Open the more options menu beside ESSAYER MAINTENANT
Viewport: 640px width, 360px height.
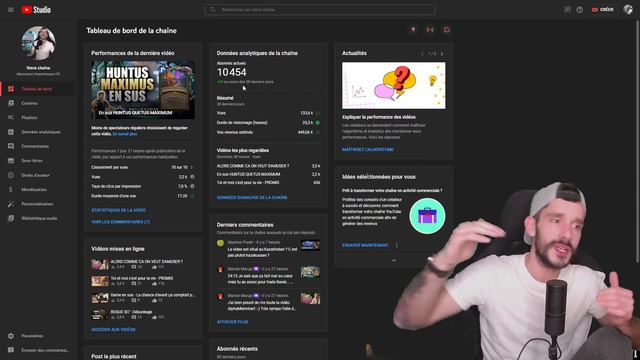click(397, 245)
